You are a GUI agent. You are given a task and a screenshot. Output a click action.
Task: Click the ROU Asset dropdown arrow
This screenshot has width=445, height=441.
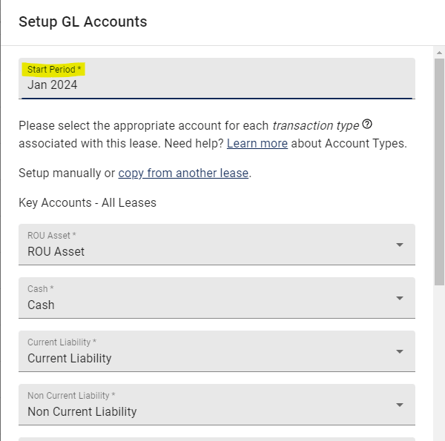point(399,245)
